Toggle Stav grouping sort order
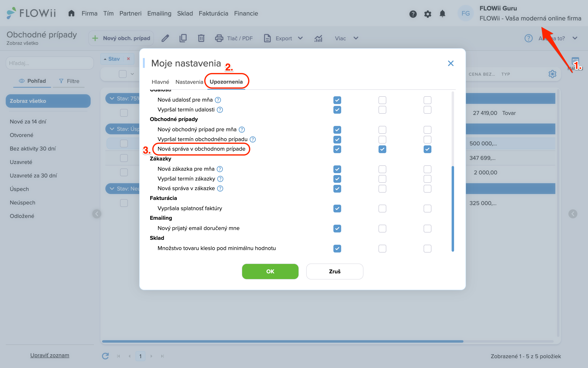The width and height of the screenshot is (588, 368). click(112, 59)
